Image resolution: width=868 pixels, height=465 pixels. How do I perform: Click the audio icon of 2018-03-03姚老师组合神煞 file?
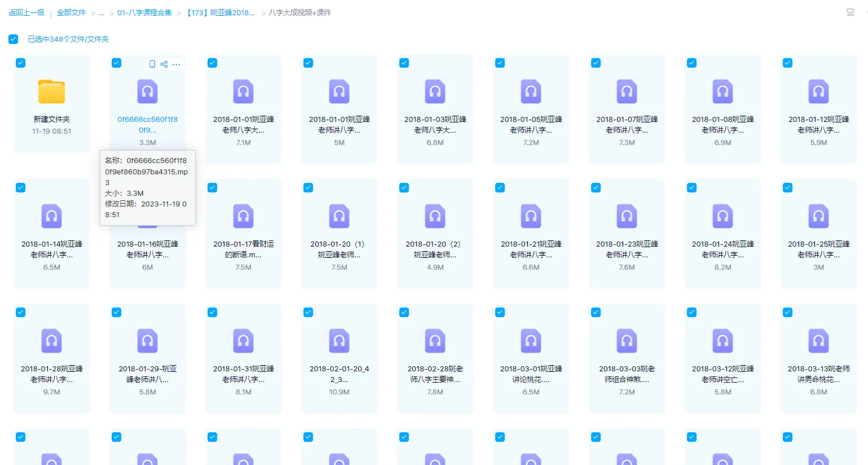coord(627,340)
